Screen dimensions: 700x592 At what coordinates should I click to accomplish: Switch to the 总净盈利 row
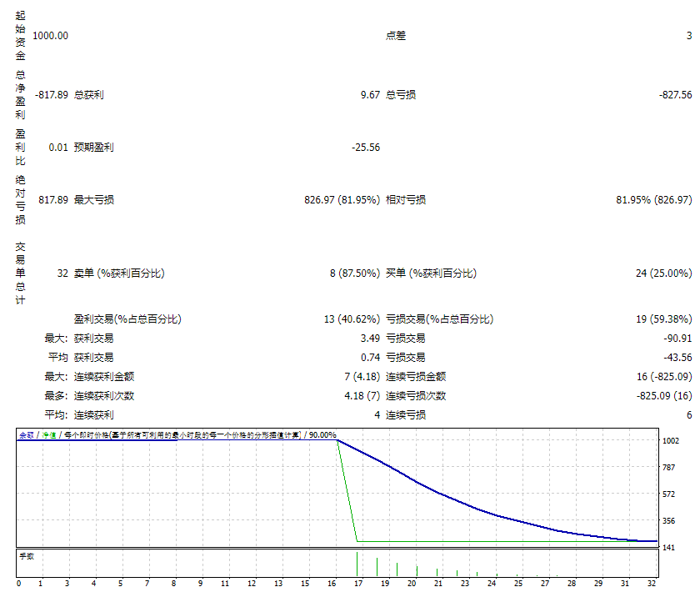point(20,96)
